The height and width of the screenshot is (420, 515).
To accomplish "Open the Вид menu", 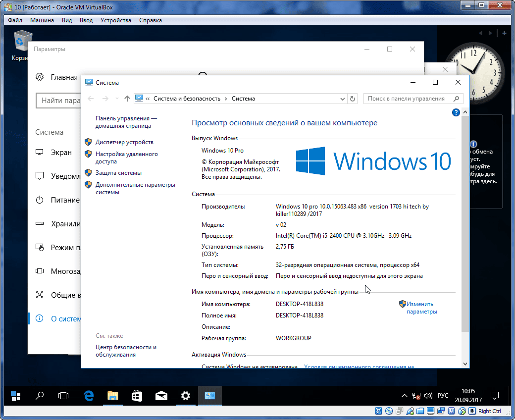I will (x=67, y=20).
